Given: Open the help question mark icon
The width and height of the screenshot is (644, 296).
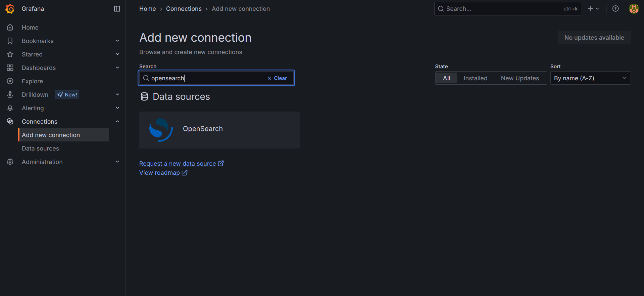Looking at the screenshot, I should click(x=615, y=9).
